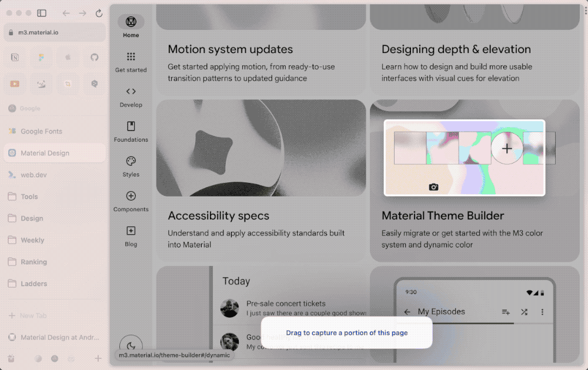Open the pinned yellow ticket favorite
The width and height of the screenshot is (588, 370).
point(15,84)
